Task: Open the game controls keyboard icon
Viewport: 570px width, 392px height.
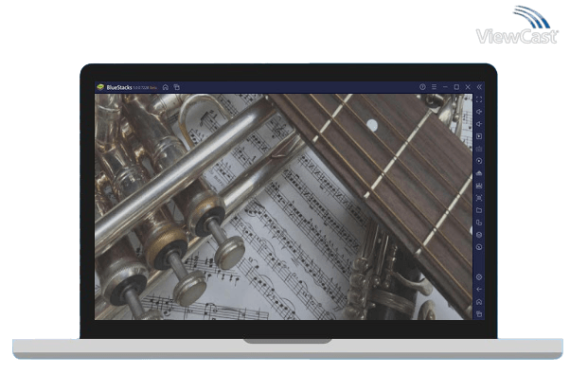Action: coord(479,149)
